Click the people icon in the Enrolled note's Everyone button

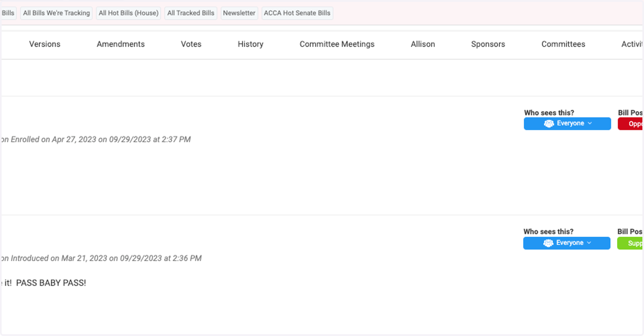click(x=549, y=124)
